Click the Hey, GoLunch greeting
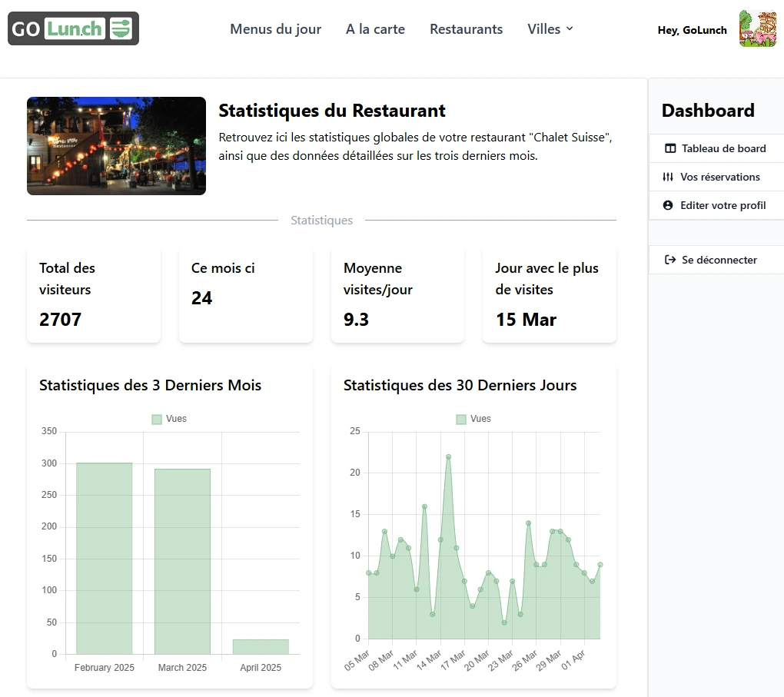This screenshot has width=784, height=697. 692,30
